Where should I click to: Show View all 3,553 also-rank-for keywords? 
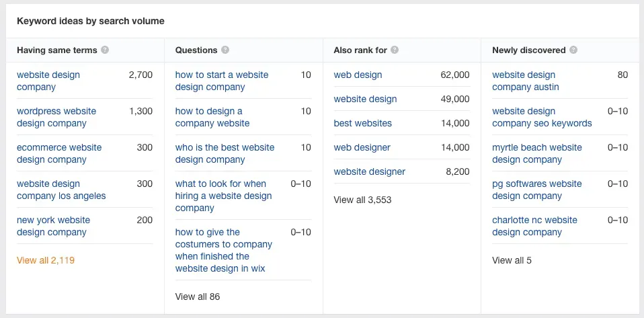pos(362,200)
